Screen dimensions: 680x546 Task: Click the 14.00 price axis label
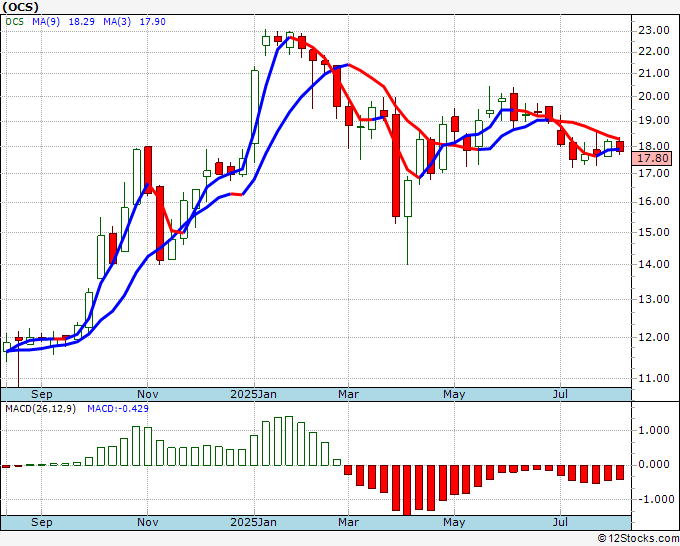(x=653, y=264)
